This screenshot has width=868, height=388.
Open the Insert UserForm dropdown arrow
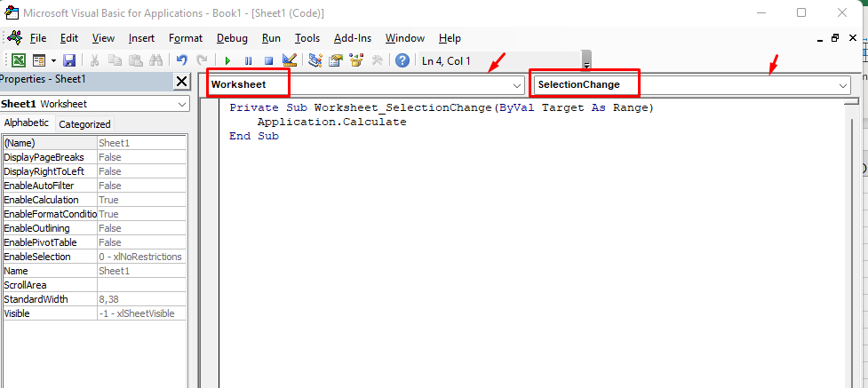[53, 60]
